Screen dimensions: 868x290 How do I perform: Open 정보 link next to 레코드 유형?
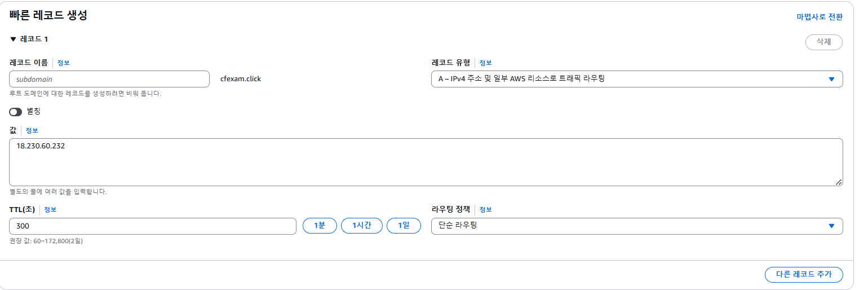pyautogui.click(x=485, y=63)
